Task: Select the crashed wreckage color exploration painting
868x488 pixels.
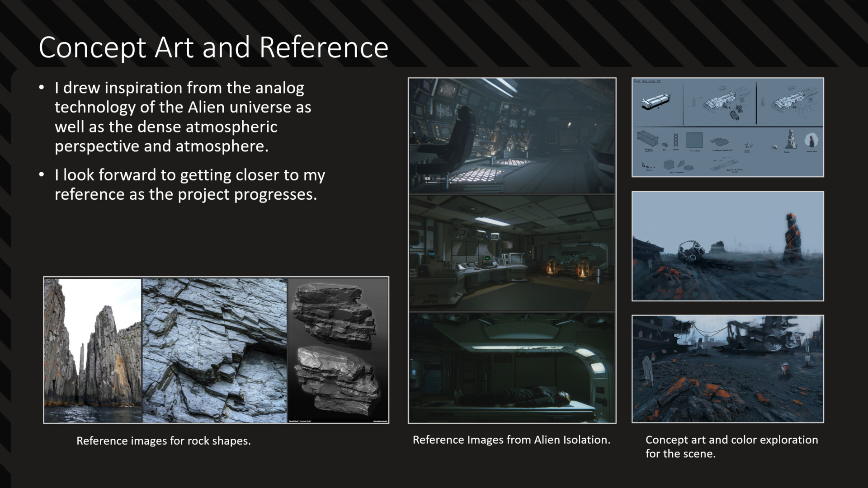Action: click(727, 369)
